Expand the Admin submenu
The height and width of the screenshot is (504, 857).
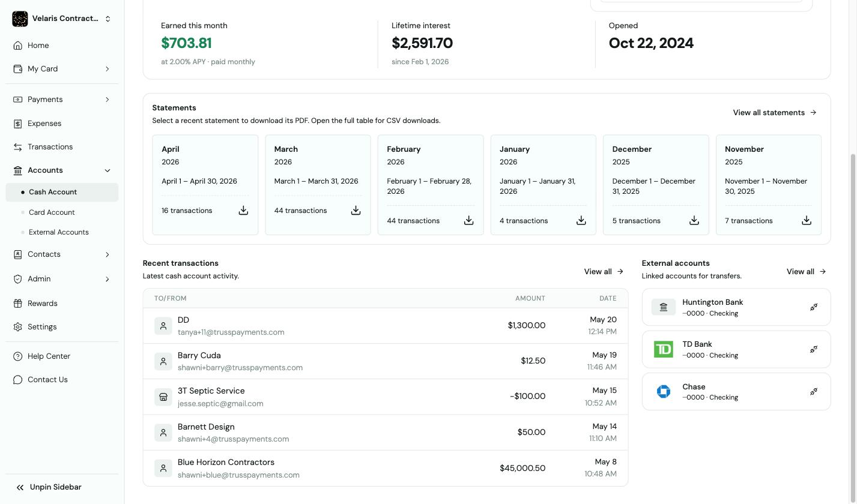[x=108, y=279]
